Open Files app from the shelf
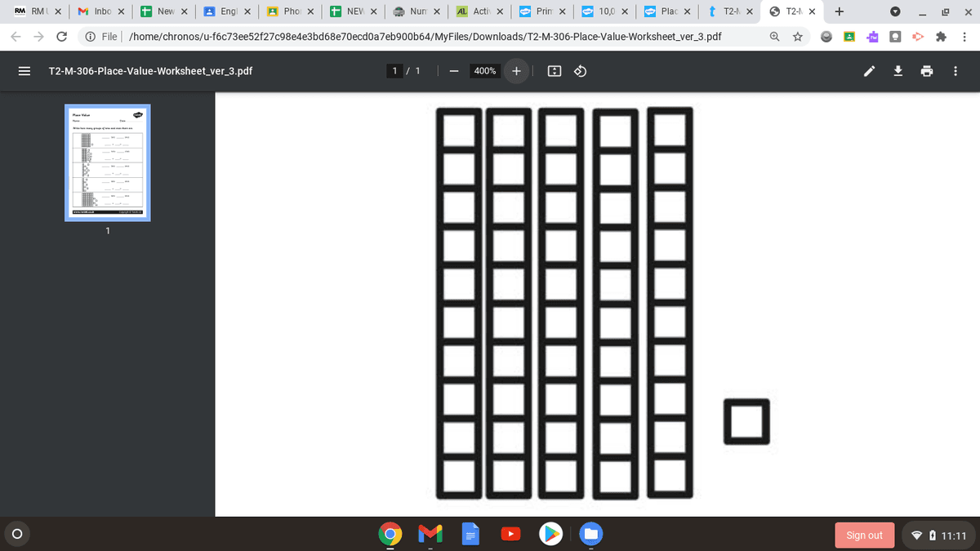This screenshot has height=551, width=980. tap(591, 535)
